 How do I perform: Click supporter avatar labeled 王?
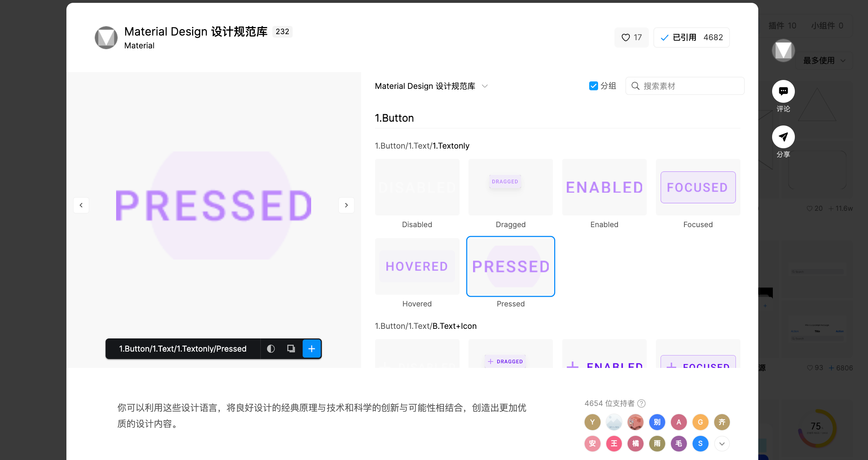click(x=614, y=444)
